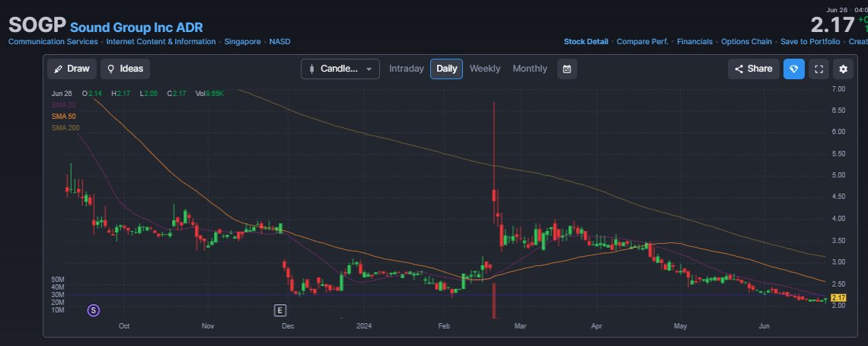Click the Jun 26 date in chart legend
868x346 pixels.
(x=62, y=94)
